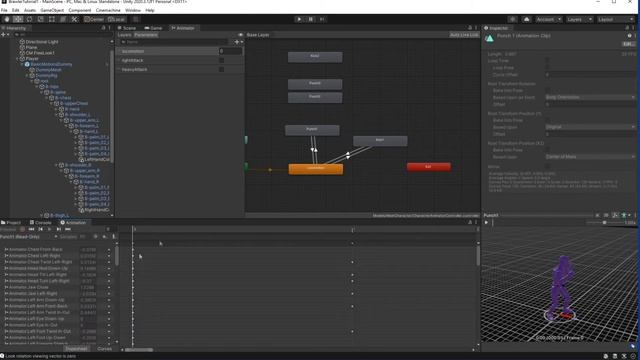Add new Animator parameter plus button
Image resolution: width=640 pixels, height=360 pixels.
coord(238,42)
